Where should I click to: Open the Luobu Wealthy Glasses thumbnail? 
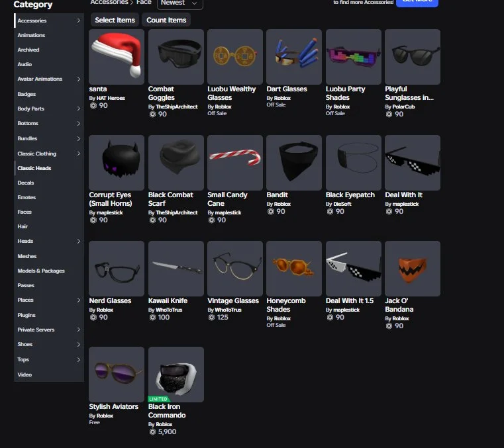[235, 57]
